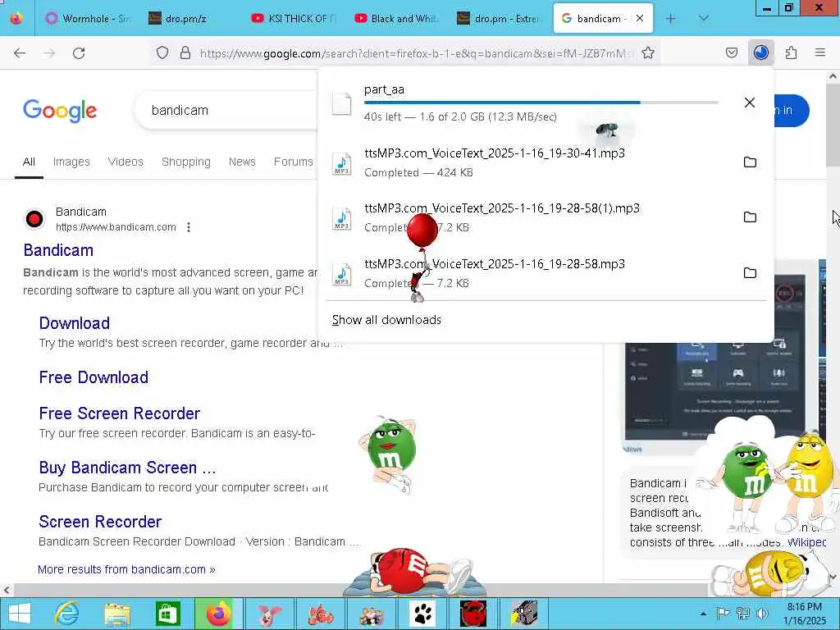840x630 pixels.
Task: Select the News search filter
Action: tap(242, 162)
